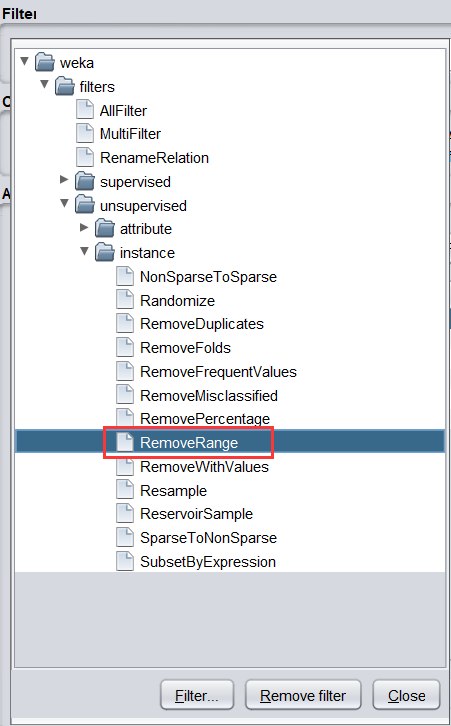Choose the Resample filter label
Viewport: 451px width, 726px height.
coord(174,491)
